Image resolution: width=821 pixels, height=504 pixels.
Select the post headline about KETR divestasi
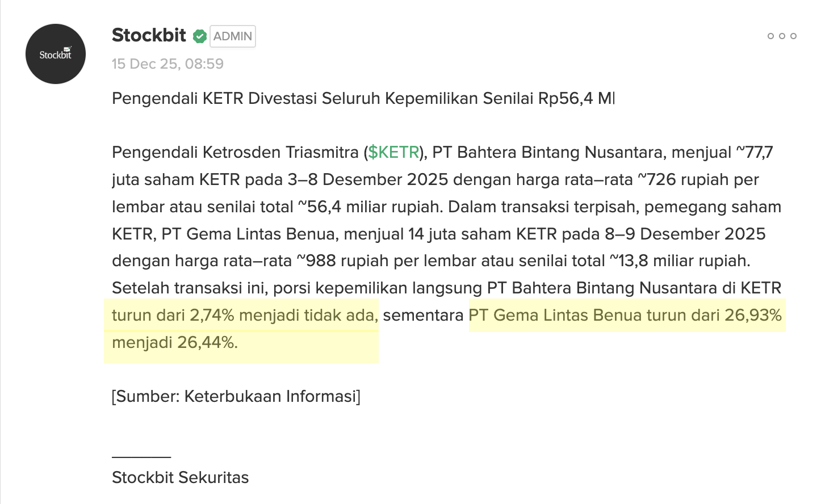point(363,98)
